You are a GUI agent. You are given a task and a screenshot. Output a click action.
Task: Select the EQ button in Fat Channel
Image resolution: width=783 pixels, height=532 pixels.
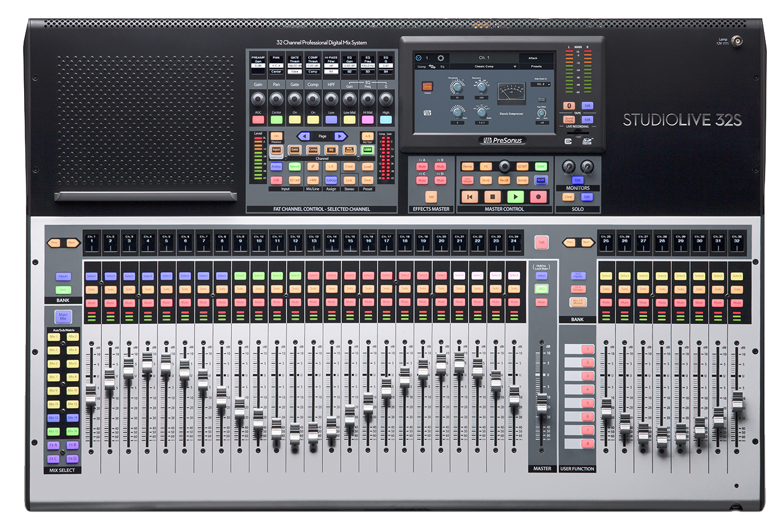(x=331, y=150)
